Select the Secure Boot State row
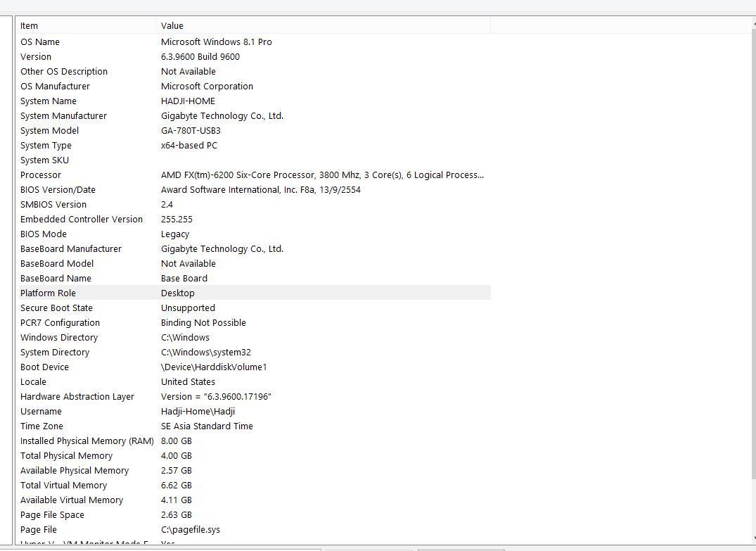The width and height of the screenshot is (756, 551). coord(56,308)
